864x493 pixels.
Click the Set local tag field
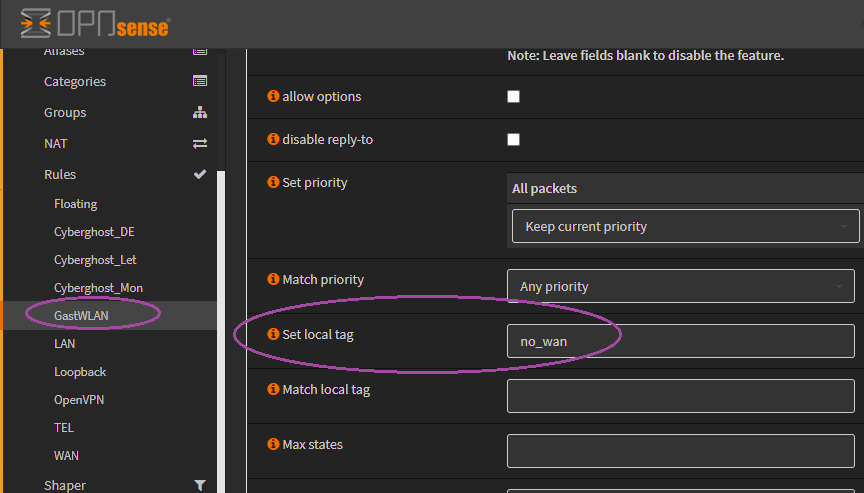(x=680, y=341)
